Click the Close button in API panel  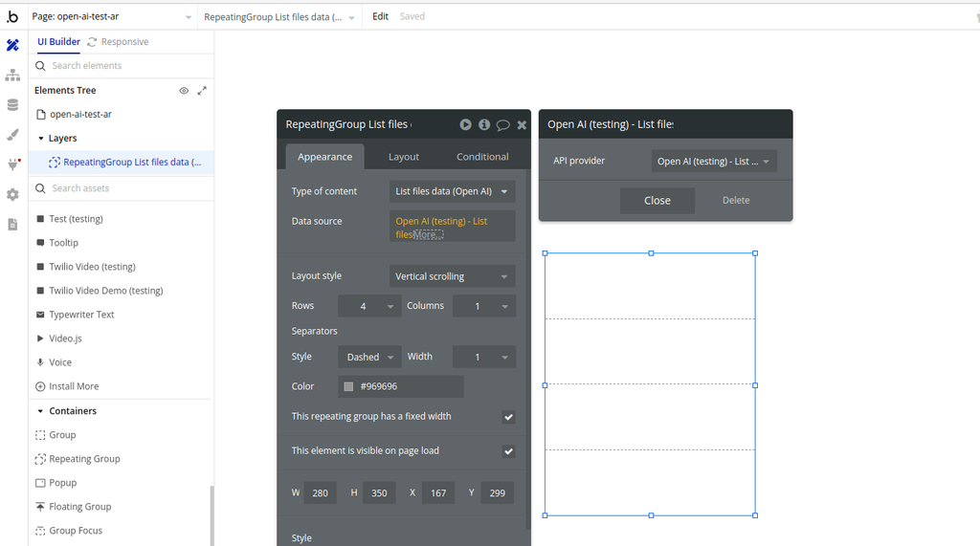[657, 201]
